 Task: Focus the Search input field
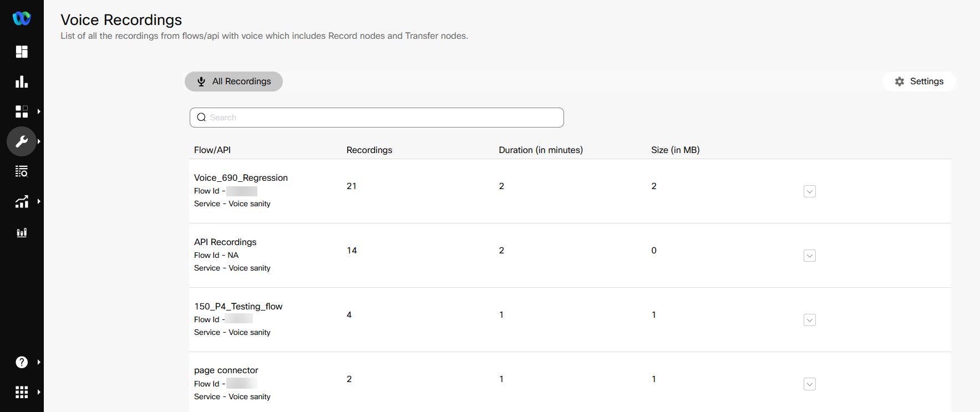click(x=377, y=118)
